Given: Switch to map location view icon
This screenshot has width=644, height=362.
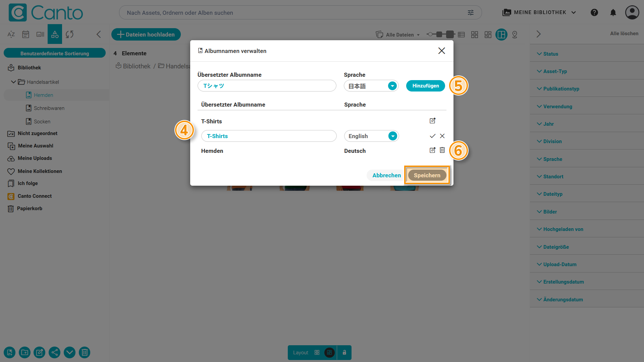Looking at the screenshot, I should [x=515, y=35].
